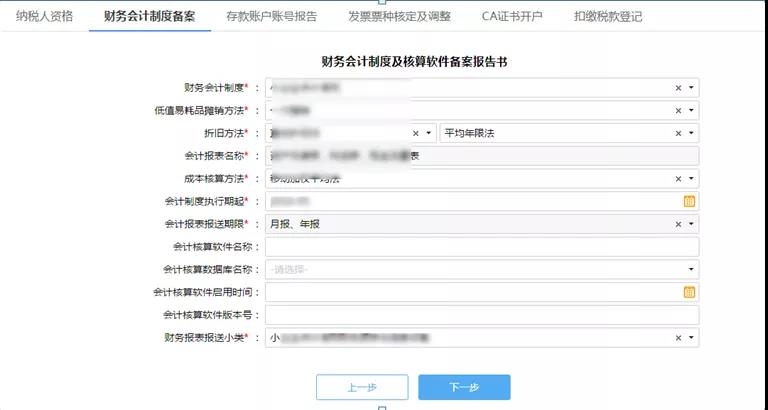Open the 低值易耗品摊销方法 dropdown arrow
The width and height of the screenshot is (768, 410).
tap(691, 110)
